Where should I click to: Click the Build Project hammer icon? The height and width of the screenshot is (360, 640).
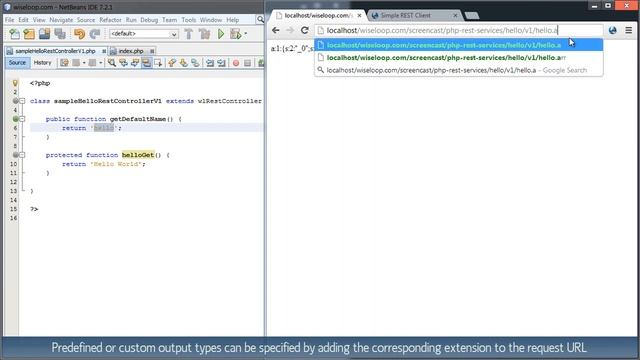click(189, 34)
